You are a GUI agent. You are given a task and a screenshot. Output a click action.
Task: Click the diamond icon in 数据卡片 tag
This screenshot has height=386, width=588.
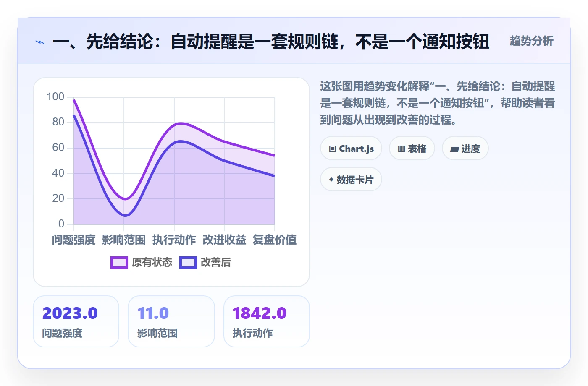click(x=331, y=180)
